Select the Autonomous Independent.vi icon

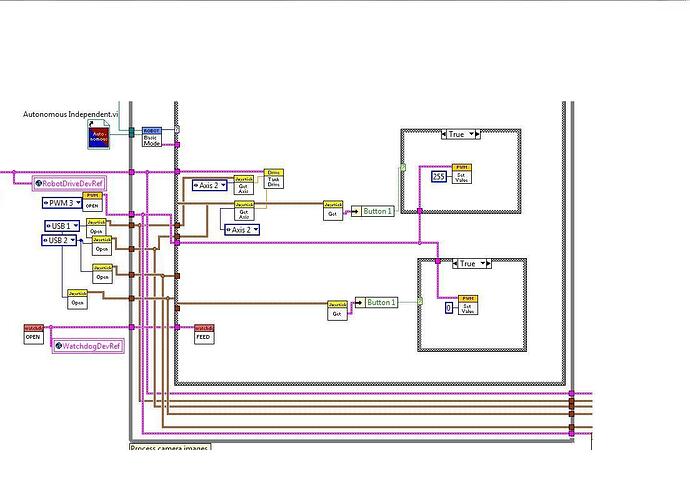99,134
